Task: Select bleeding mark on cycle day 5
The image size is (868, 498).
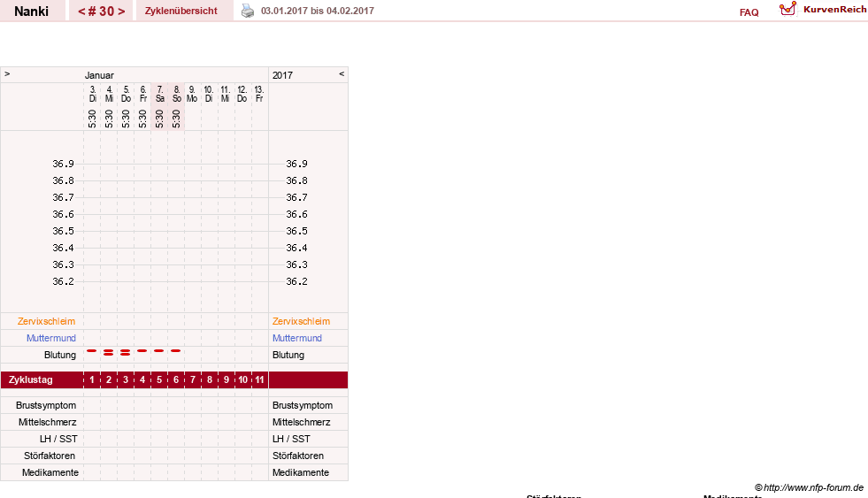Action: tap(159, 351)
